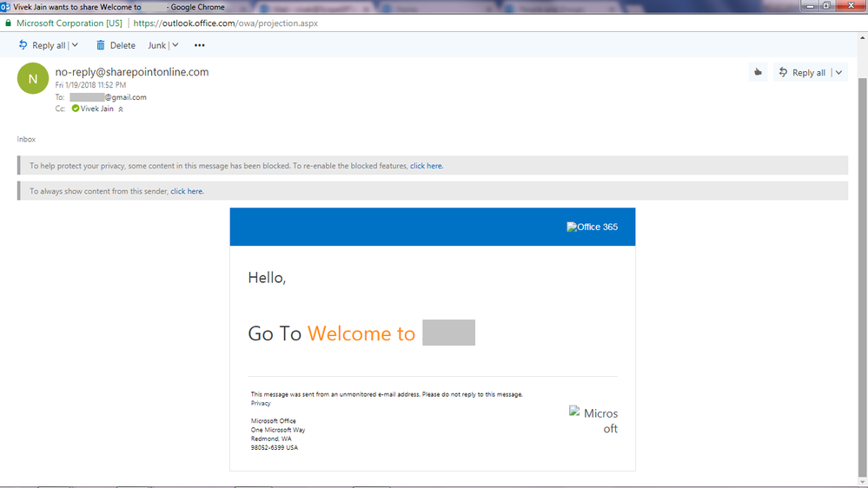
Task: Collapse recipient details with double chevron
Action: [x=121, y=109]
